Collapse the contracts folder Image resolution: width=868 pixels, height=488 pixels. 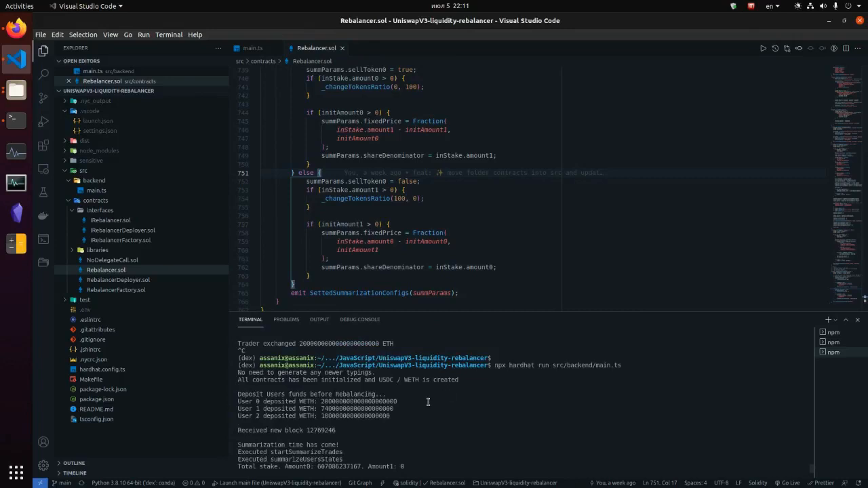(x=68, y=200)
